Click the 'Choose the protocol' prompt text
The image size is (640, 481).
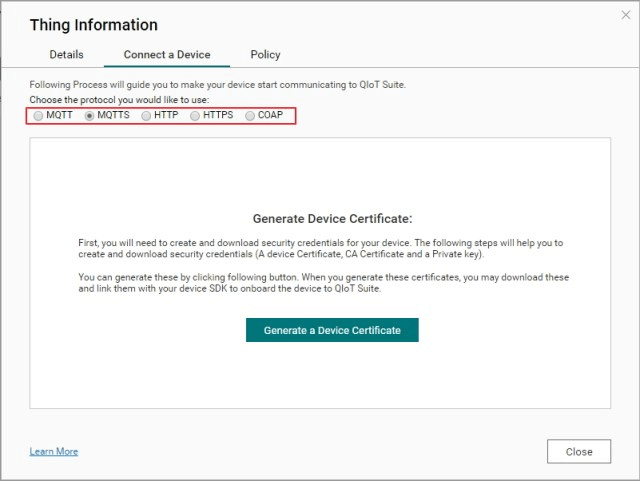(119, 100)
